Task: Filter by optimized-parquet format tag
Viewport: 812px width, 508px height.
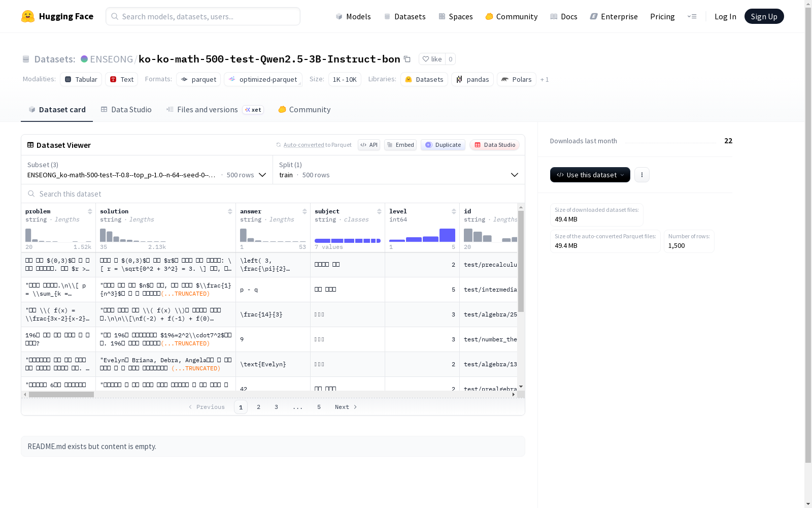Action: (x=263, y=79)
